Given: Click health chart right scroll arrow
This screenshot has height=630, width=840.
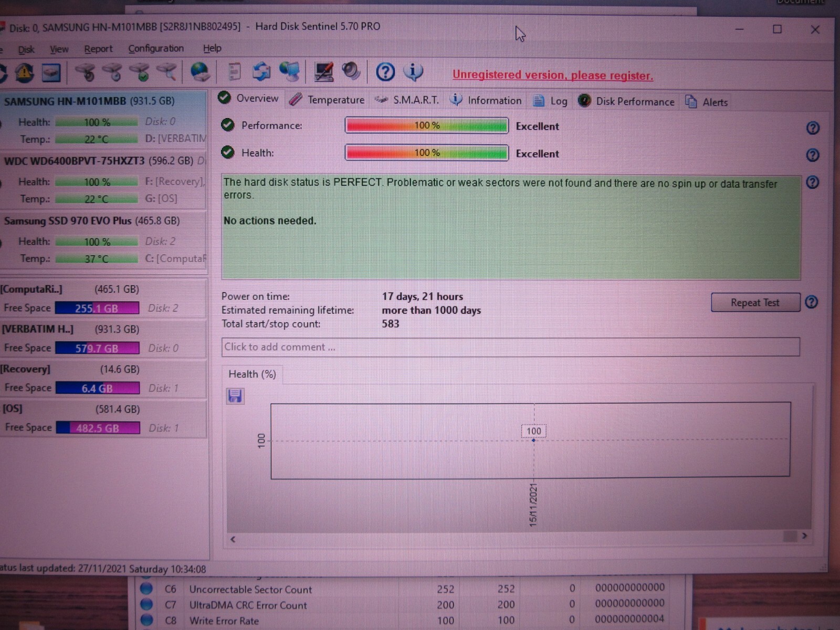Looking at the screenshot, I should [x=804, y=536].
